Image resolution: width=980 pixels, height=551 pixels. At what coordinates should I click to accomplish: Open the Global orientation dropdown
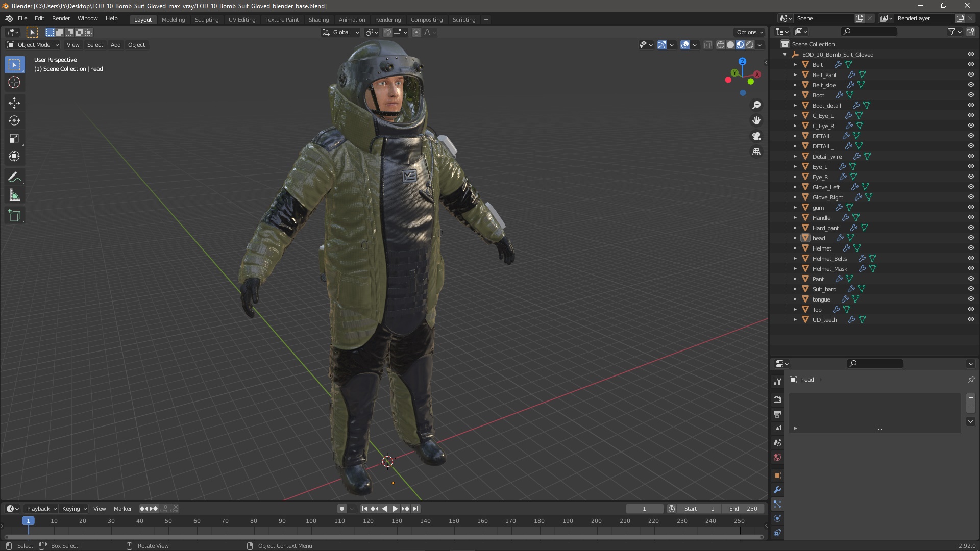coord(341,32)
